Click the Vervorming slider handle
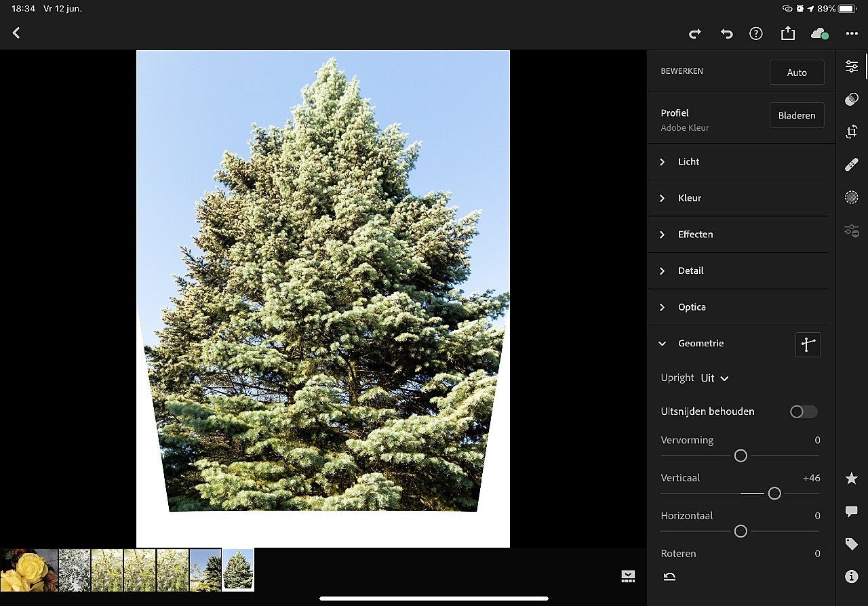The image size is (868, 606). [741, 456]
